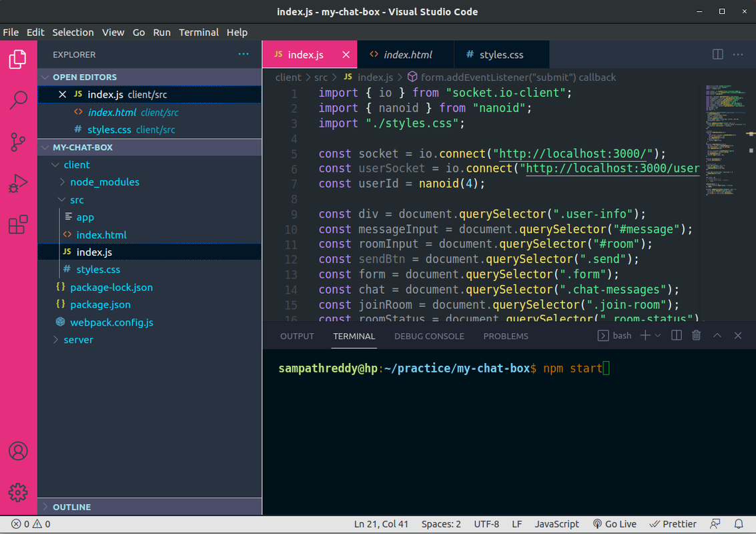756x534 pixels.
Task: Change end of line sequence LF
Action: (517, 524)
